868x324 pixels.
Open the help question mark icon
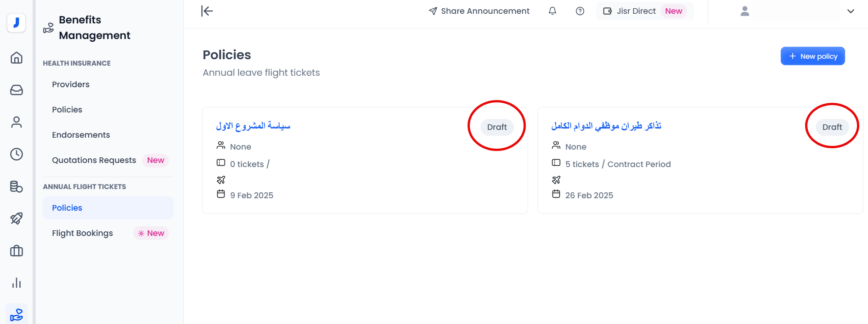pyautogui.click(x=580, y=11)
